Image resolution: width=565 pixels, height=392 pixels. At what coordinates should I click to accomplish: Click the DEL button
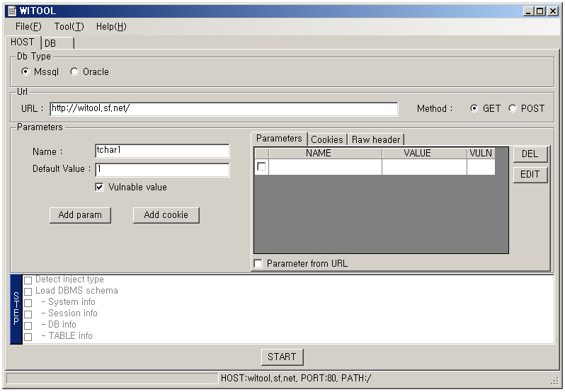[530, 154]
